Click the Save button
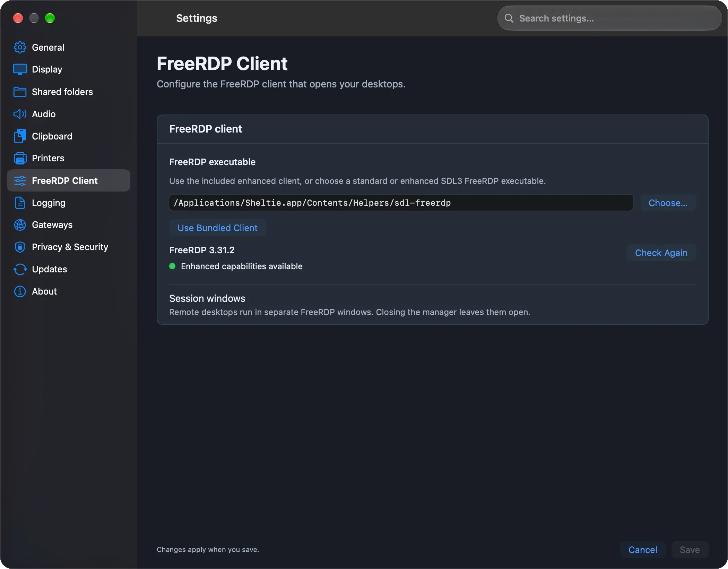The image size is (728, 569). coord(690,550)
